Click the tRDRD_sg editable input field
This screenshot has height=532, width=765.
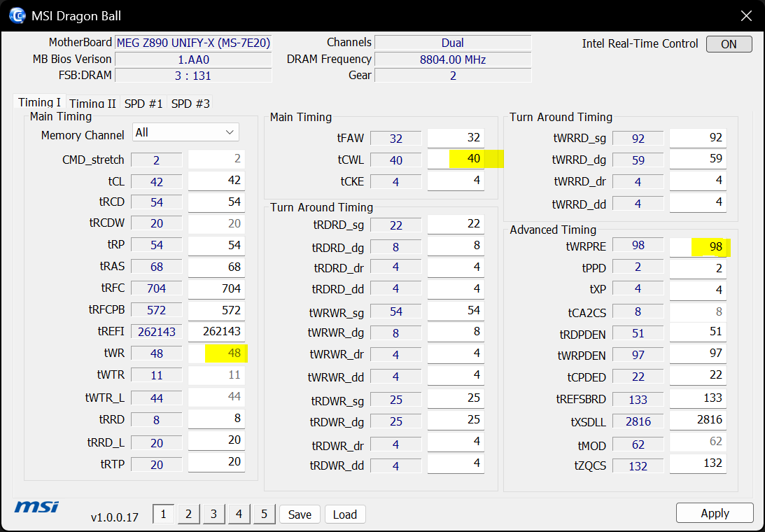(456, 224)
